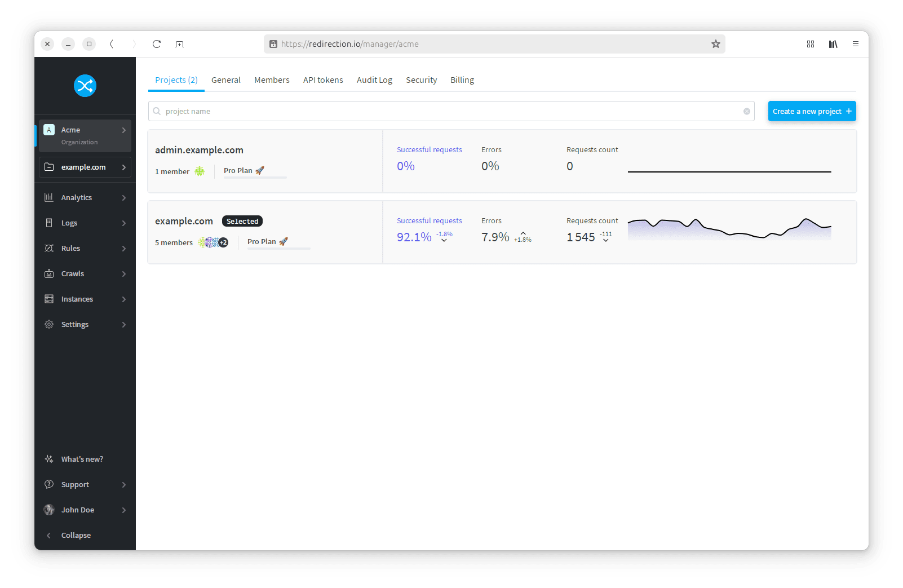903x588 pixels.
Task: Click Pro Plan on admin.example.com card
Action: pos(238,170)
